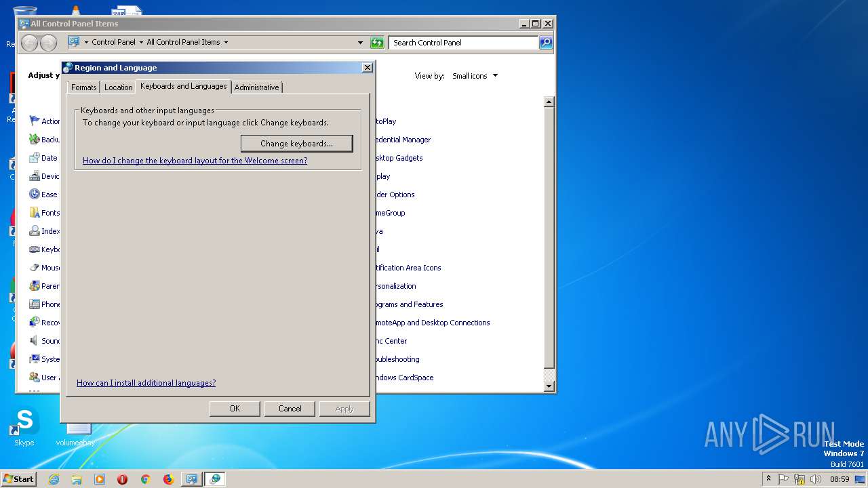868x488 pixels.
Task: Select the Skype desktop shortcut
Action: click(24, 427)
